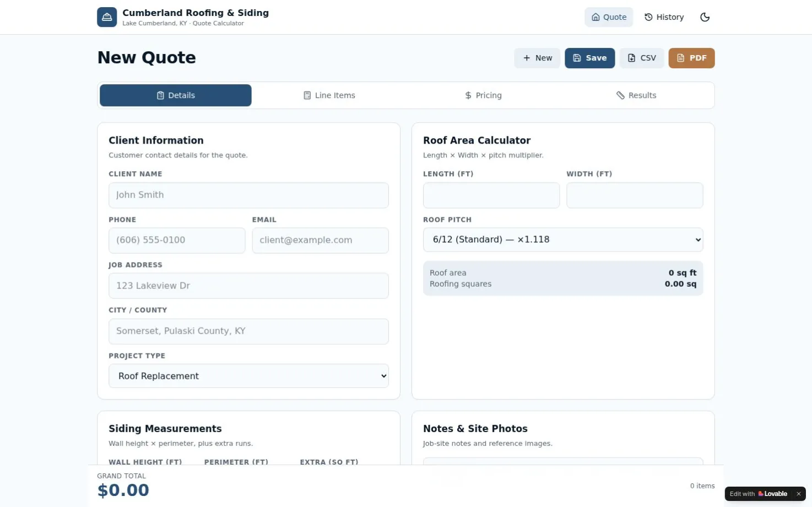Viewport: 812px width, 507px height.
Task: Click the Client Name input field
Action: [248, 195]
